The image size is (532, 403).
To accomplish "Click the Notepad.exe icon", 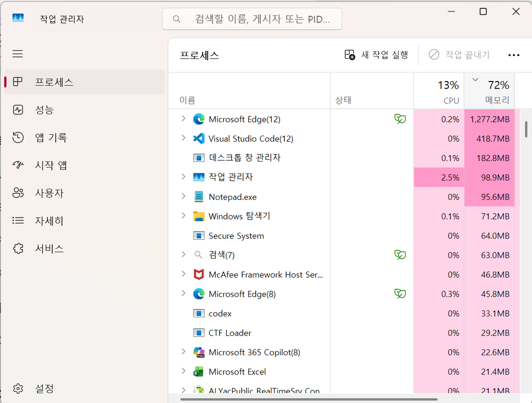I will [199, 197].
